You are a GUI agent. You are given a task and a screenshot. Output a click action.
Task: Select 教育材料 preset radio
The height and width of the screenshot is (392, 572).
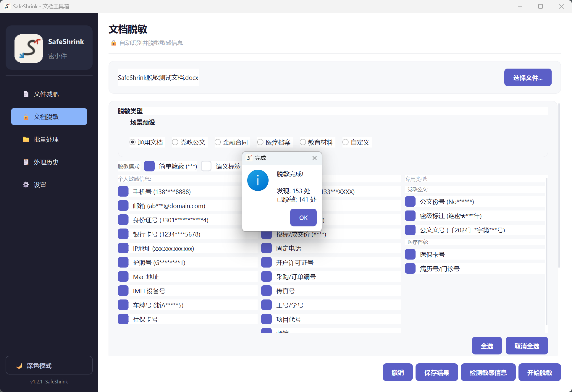point(303,142)
